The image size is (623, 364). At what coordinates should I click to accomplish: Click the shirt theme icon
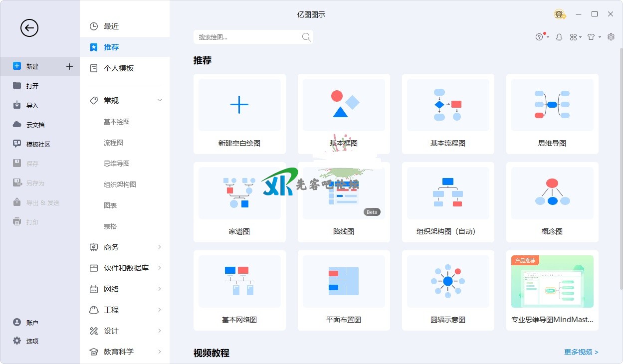(x=591, y=37)
